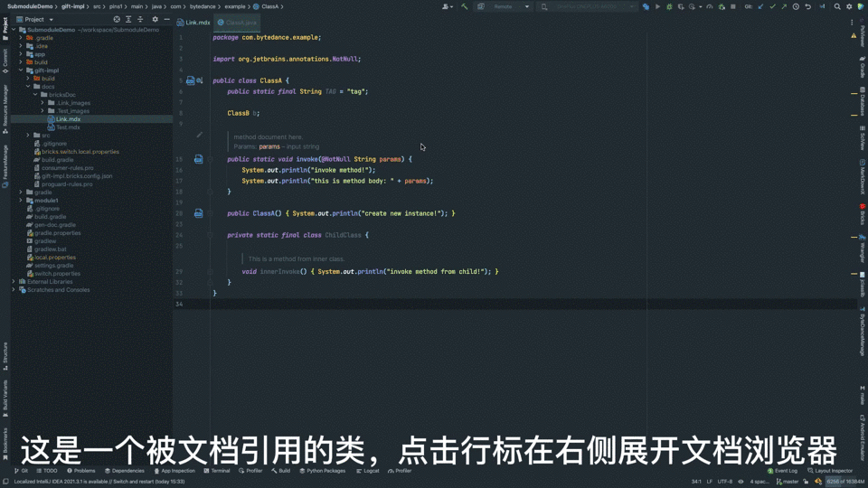868x488 pixels.
Task: Click the memory usage indicator bar
Action: (845, 482)
